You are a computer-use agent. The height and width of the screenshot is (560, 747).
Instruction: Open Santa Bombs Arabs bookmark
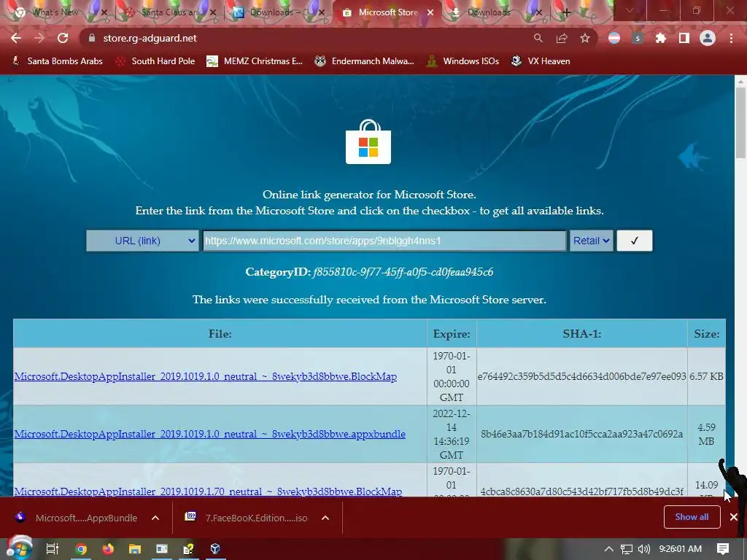click(x=57, y=61)
